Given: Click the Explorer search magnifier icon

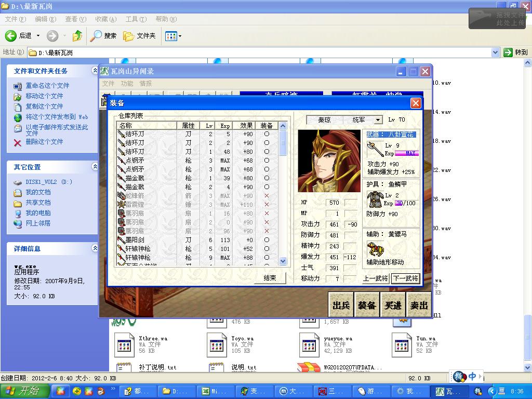Looking at the screenshot, I should click(96, 36).
